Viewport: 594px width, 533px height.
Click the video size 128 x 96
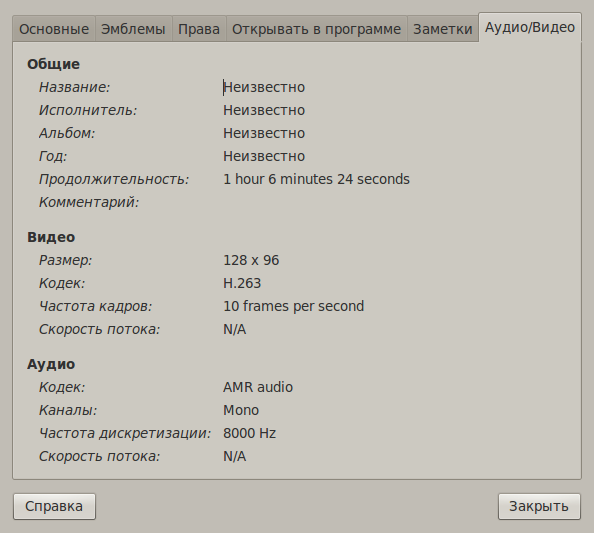point(251,260)
